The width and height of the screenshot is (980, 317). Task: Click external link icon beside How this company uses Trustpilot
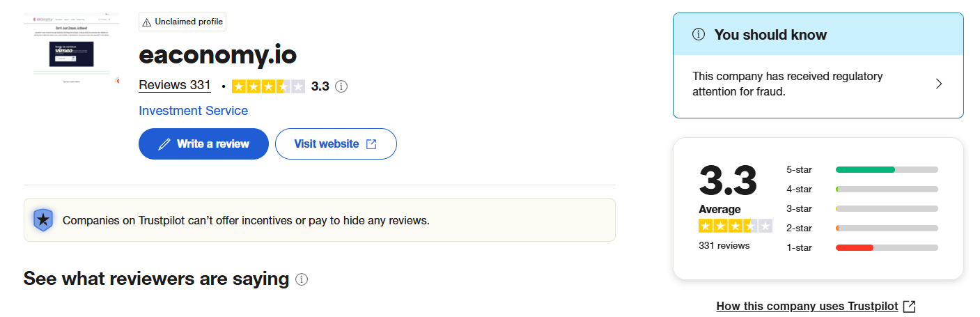tap(909, 307)
